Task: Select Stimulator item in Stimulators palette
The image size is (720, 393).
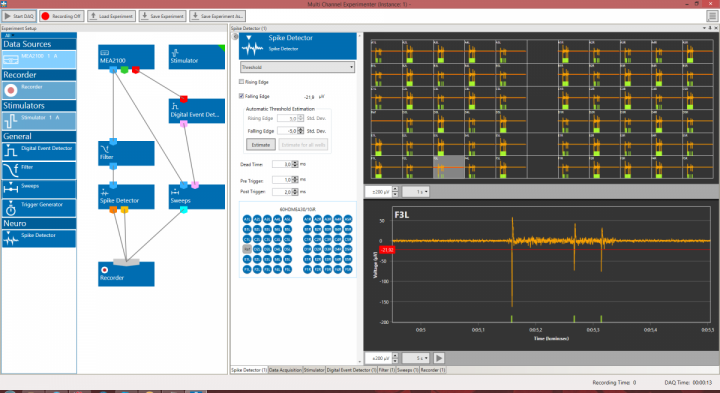Action: tap(39, 121)
